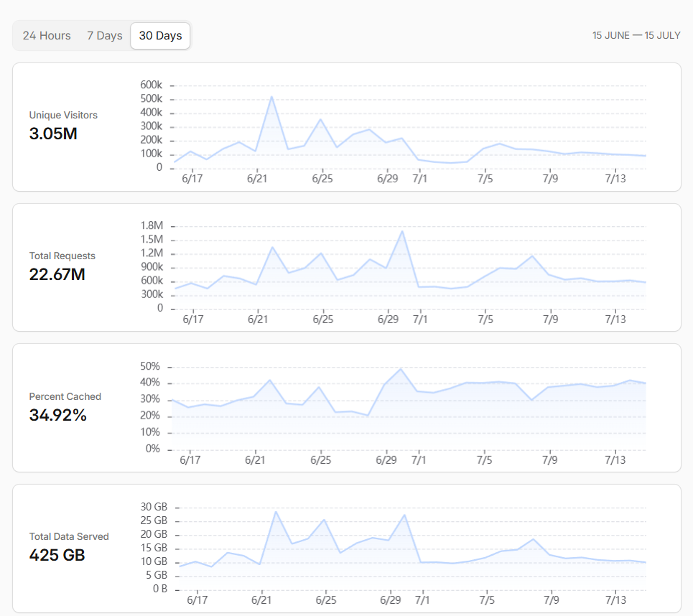Select the 30 Days tab
Screen dimensions: 693x616
160,35
